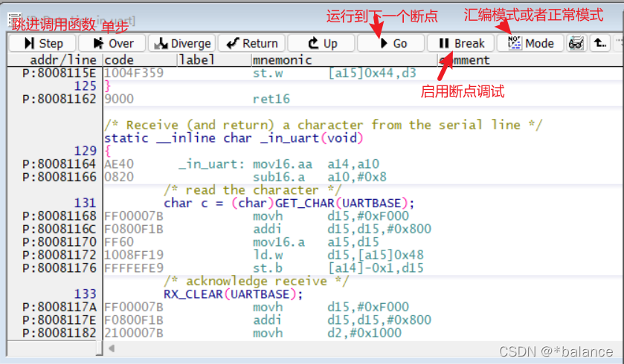624x364 pixels.
Task: Click the Up button
Action: (321, 43)
